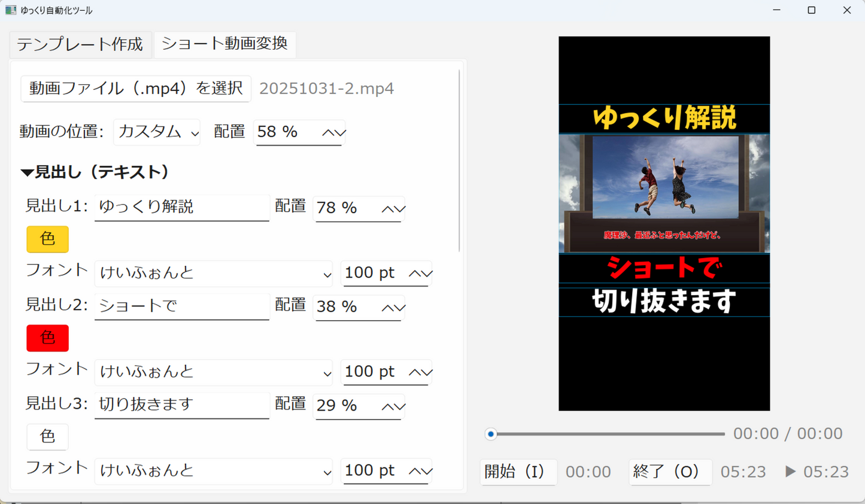
Task: Click the playback position slider handle
Action: 491,433
